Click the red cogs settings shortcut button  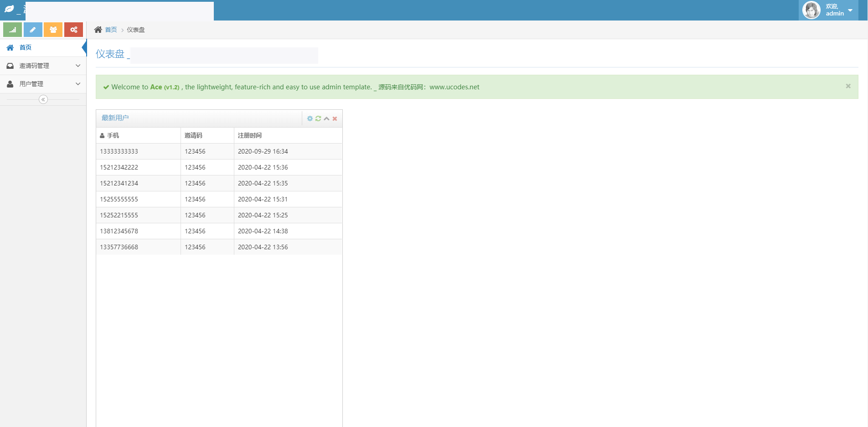pyautogui.click(x=73, y=30)
